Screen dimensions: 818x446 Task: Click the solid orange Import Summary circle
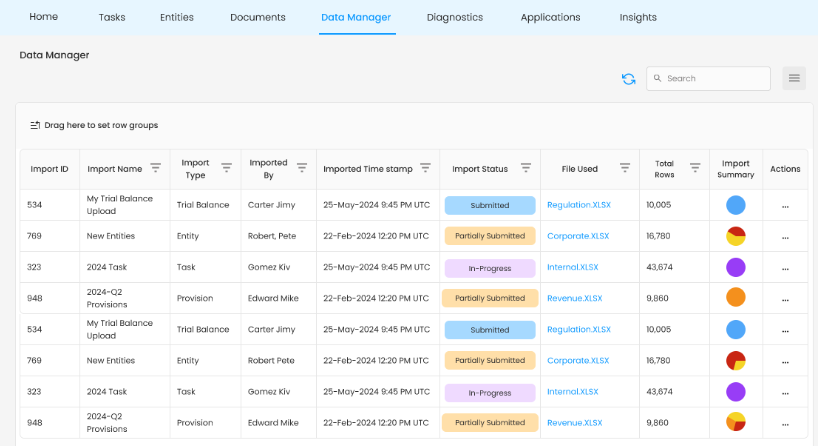[736, 297]
